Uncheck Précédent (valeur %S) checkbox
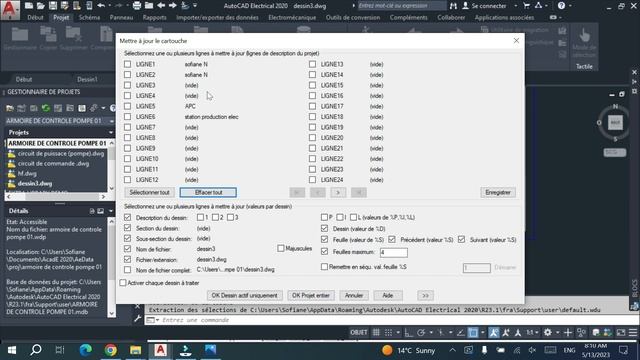 392,239
